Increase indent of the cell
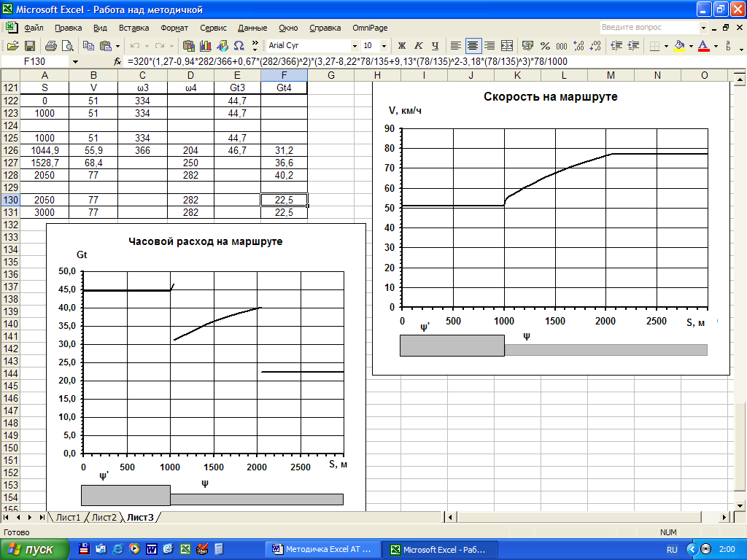Image resolution: width=747 pixels, height=560 pixels. (x=634, y=46)
